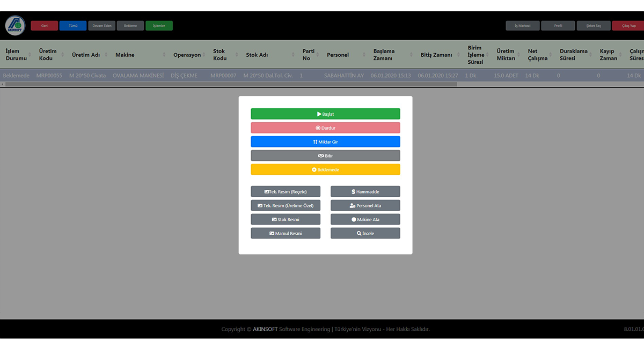Viewport: 644px width, 350px height.
Task: Click the red Geri back button
Action: [45, 26]
